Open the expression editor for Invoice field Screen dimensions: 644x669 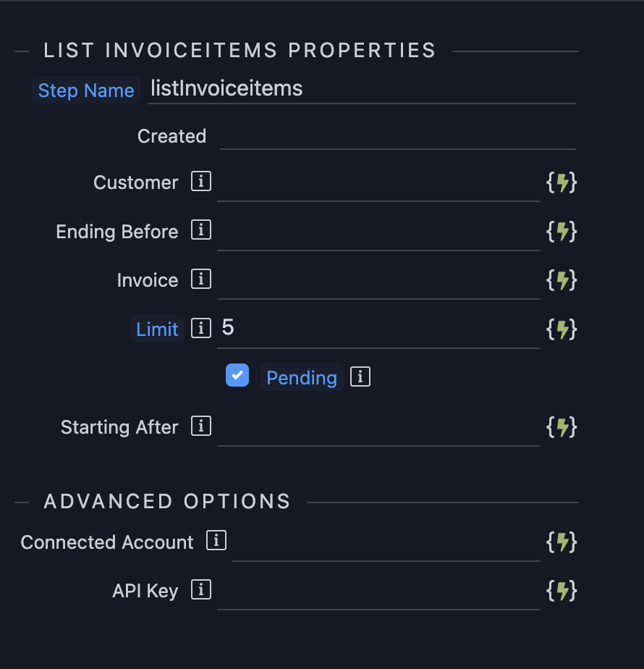pyautogui.click(x=562, y=280)
